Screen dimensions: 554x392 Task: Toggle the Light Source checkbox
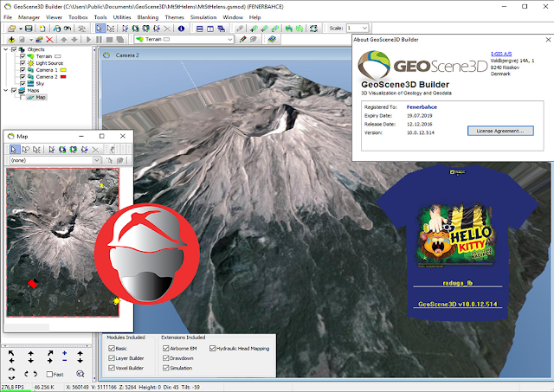pos(23,63)
